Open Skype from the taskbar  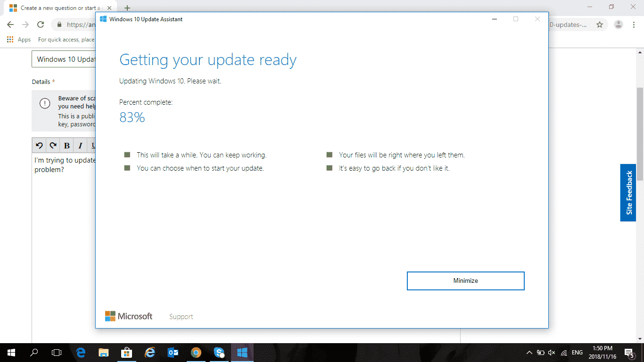(x=219, y=352)
